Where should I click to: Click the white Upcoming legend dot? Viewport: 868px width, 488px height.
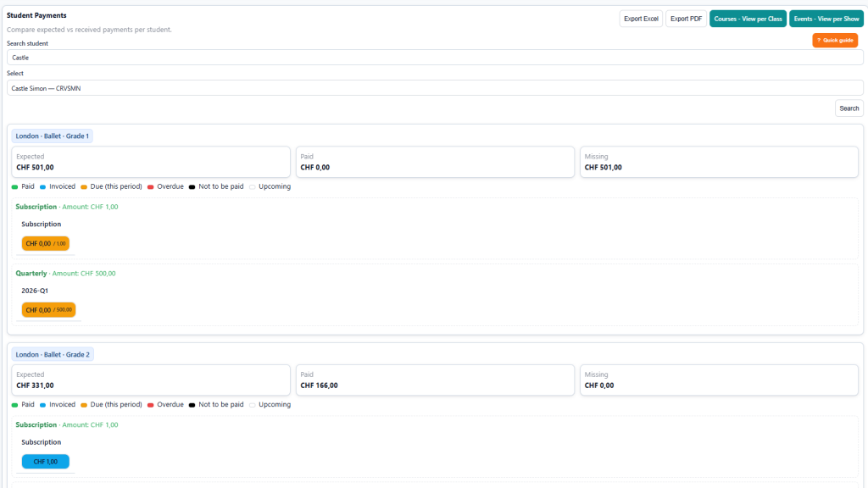click(x=252, y=186)
